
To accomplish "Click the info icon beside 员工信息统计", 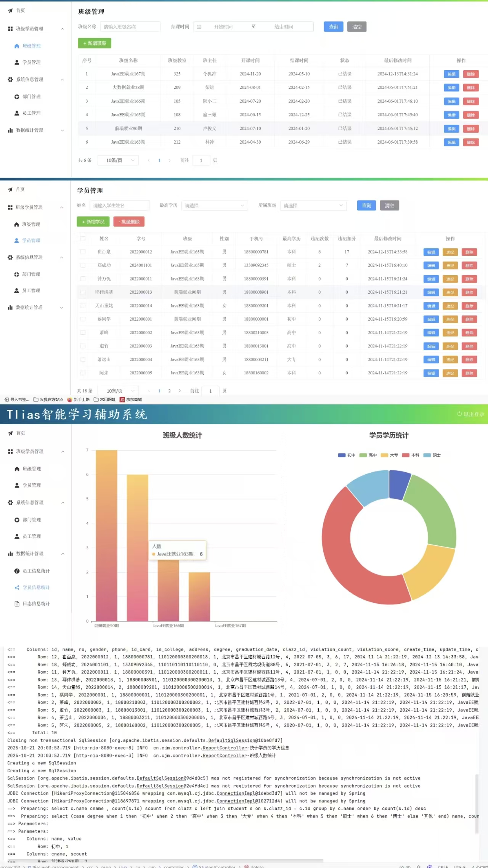I will pos(17,571).
